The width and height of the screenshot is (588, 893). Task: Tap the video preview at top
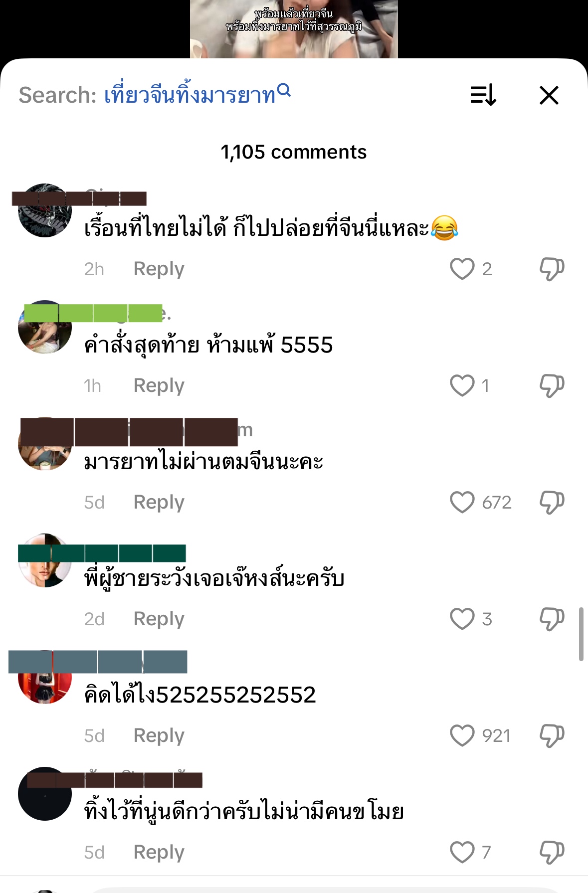pos(294,29)
